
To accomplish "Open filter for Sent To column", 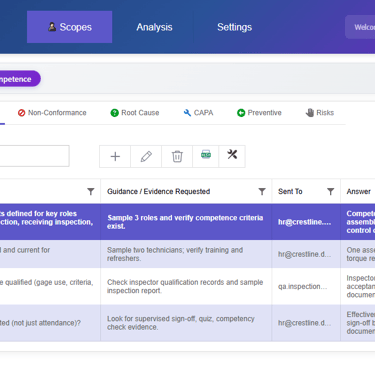I will (x=330, y=191).
